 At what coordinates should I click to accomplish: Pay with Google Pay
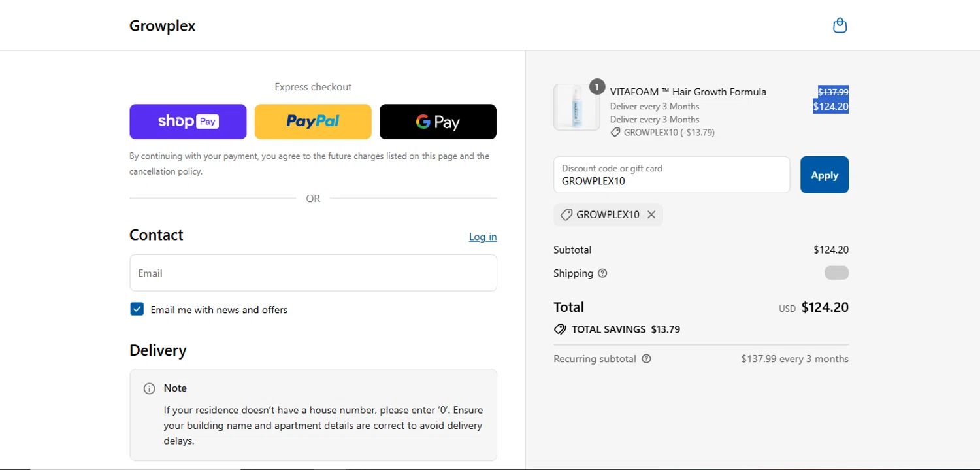(x=438, y=122)
